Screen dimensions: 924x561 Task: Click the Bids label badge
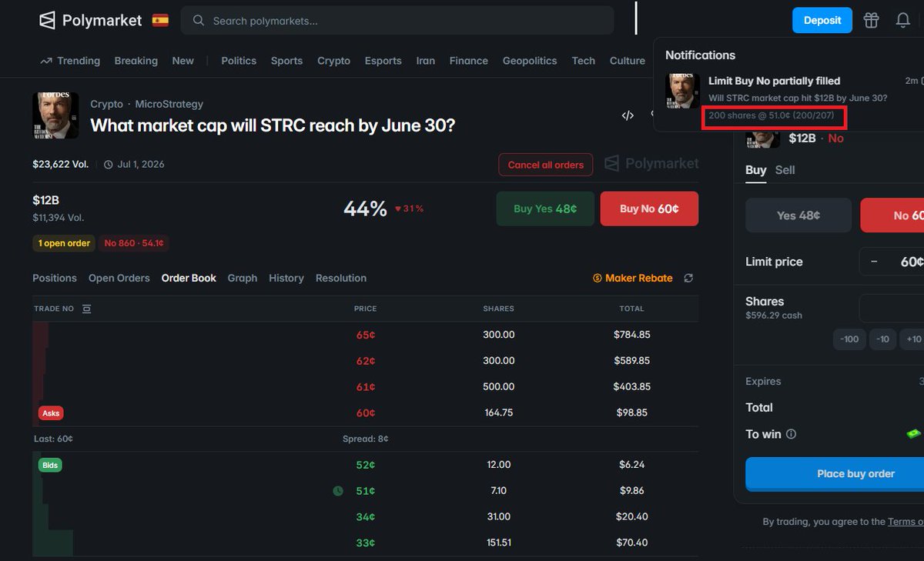coord(51,465)
